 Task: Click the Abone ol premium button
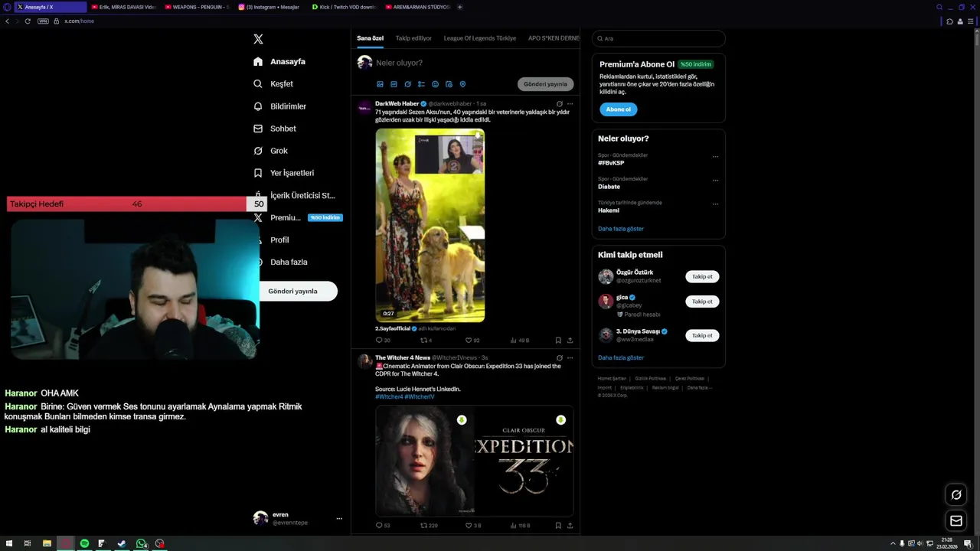click(618, 109)
